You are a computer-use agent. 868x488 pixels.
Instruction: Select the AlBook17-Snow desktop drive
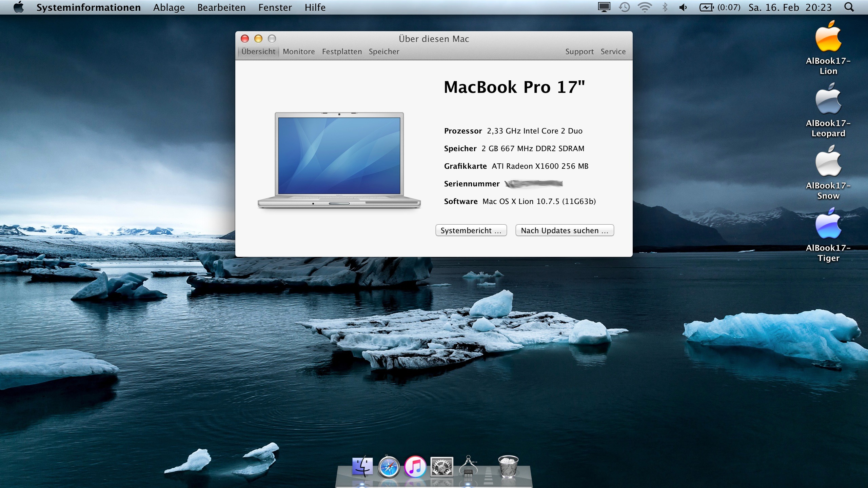(828, 172)
